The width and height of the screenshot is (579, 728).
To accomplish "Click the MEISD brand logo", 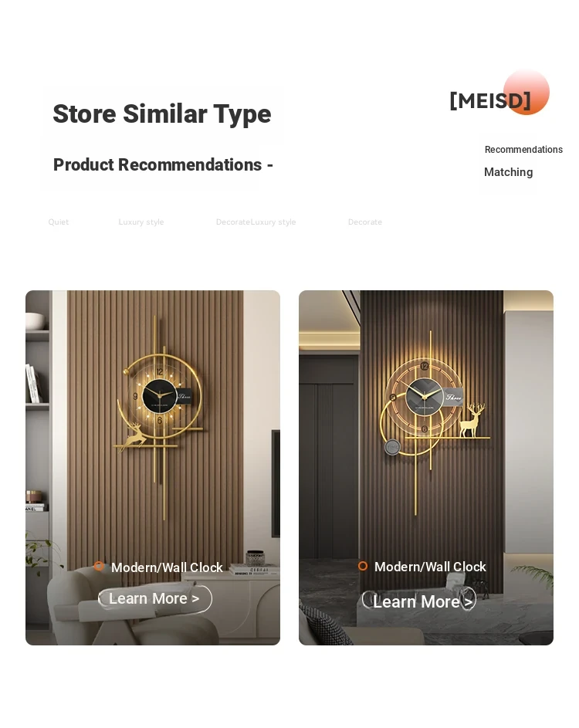I will coord(490,100).
